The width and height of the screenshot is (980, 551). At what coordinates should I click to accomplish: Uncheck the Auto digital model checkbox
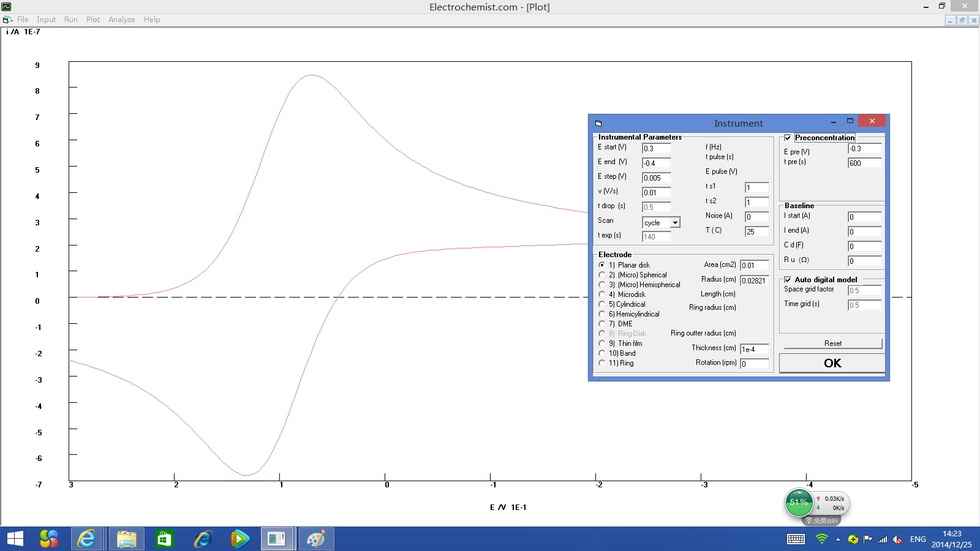click(x=788, y=280)
